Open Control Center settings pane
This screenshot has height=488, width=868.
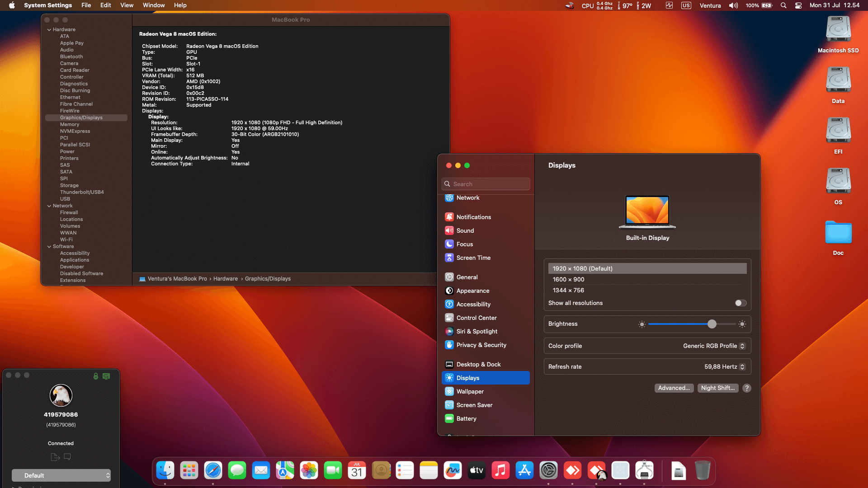click(486, 318)
